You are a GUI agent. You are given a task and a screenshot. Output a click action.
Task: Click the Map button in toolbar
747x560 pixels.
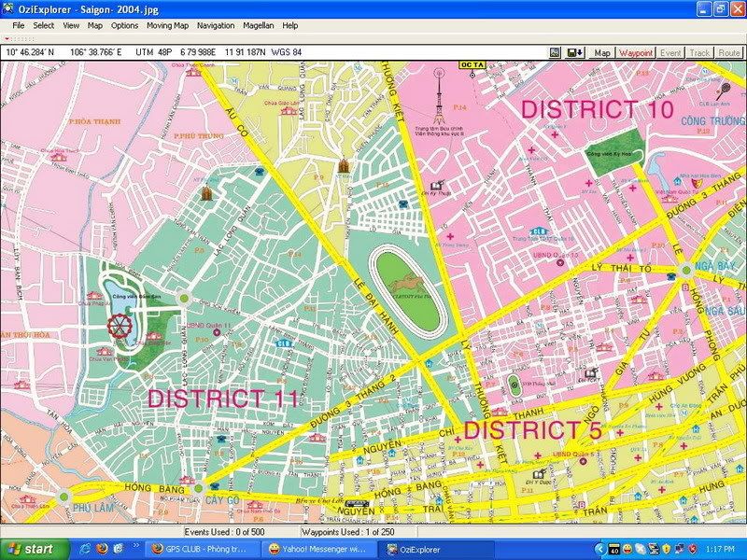[602, 53]
